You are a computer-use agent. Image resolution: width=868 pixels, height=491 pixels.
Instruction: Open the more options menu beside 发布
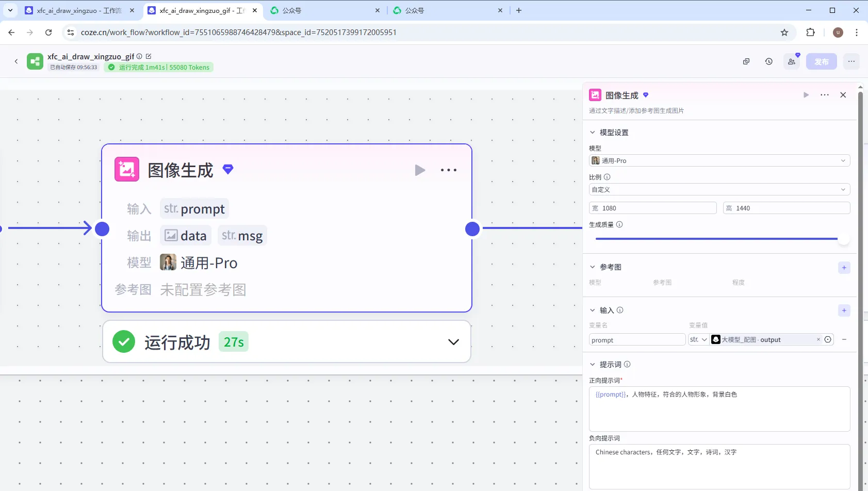click(x=851, y=61)
